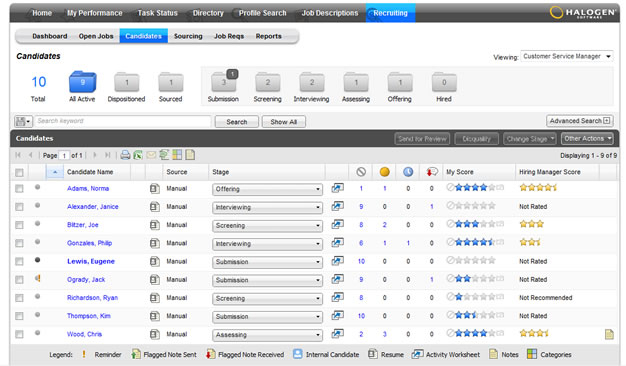626x366 pixels.
Task: Open the search type dropdown beside keyword field
Action: tap(23, 121)
